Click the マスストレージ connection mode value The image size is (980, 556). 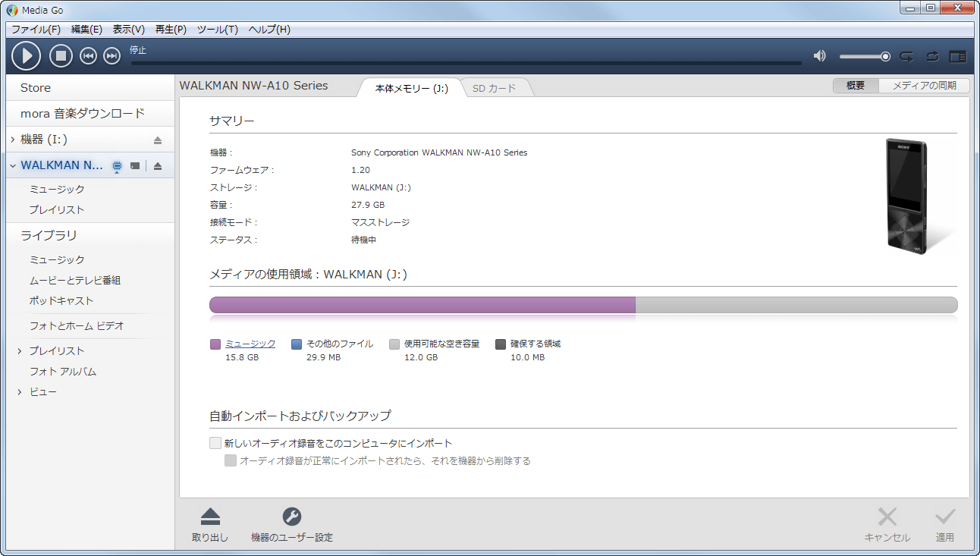[381, 222]
